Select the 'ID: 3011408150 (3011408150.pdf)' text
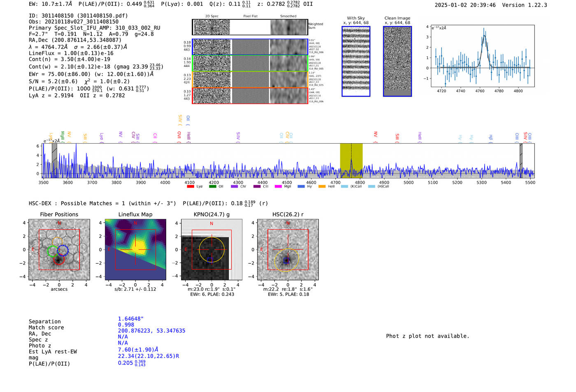 pos(78,16)
